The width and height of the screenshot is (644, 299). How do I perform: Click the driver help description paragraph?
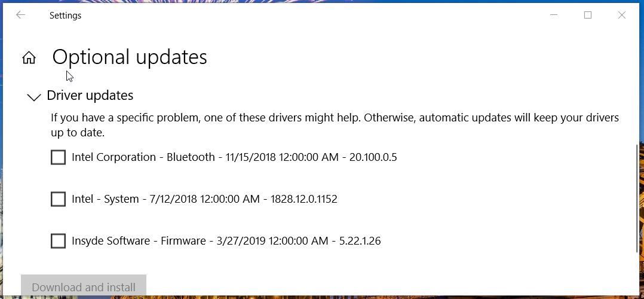point(335,125)
